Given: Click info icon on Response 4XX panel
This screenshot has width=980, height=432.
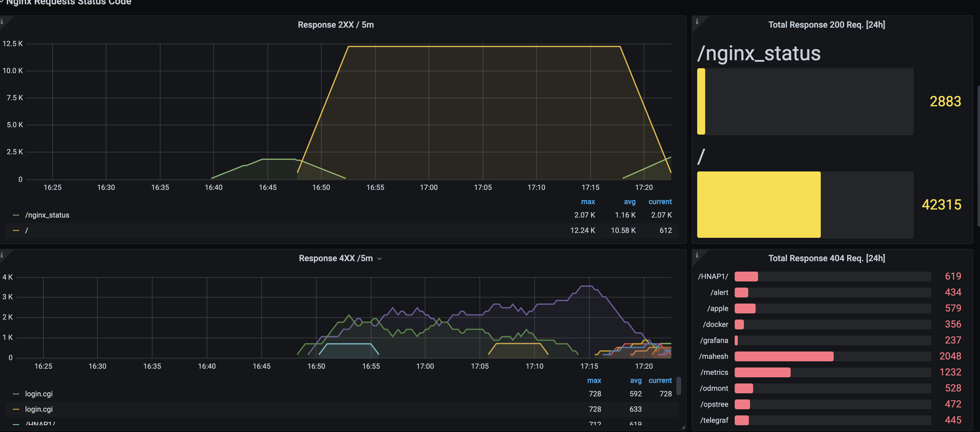Looking at the screenshot, I should click(x=2, y=255).
